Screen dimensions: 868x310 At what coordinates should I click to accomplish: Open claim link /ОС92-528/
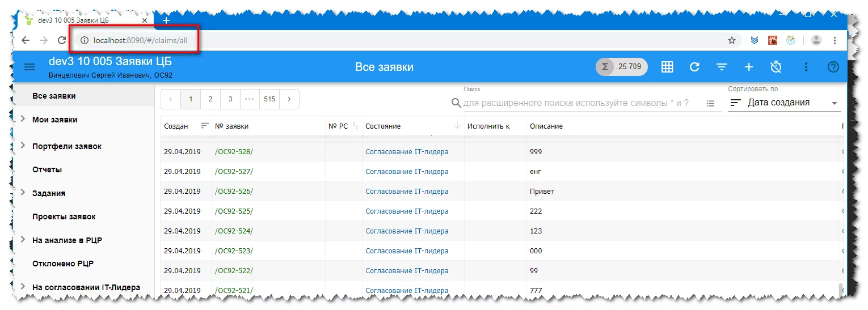click(234, 151)
